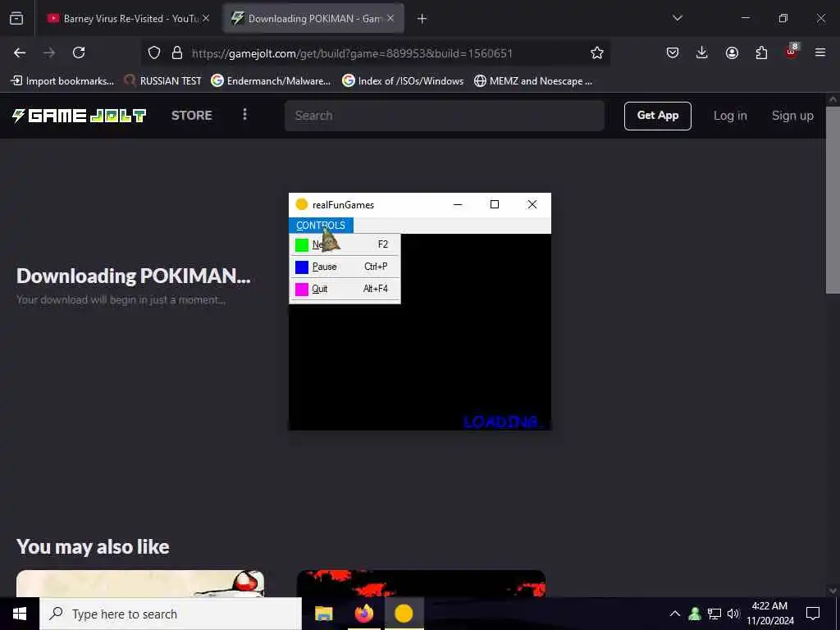Close the Barney Virus Re-Visited tab
Image resolution: width=840 pixels, height=630 pixels.
[x=206, y=18]
